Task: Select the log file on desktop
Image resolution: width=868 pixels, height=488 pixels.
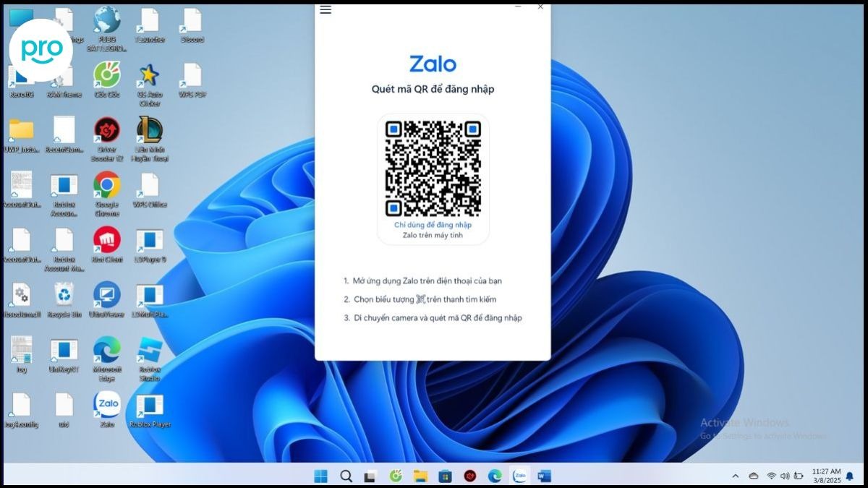Action: coord(22,356)
